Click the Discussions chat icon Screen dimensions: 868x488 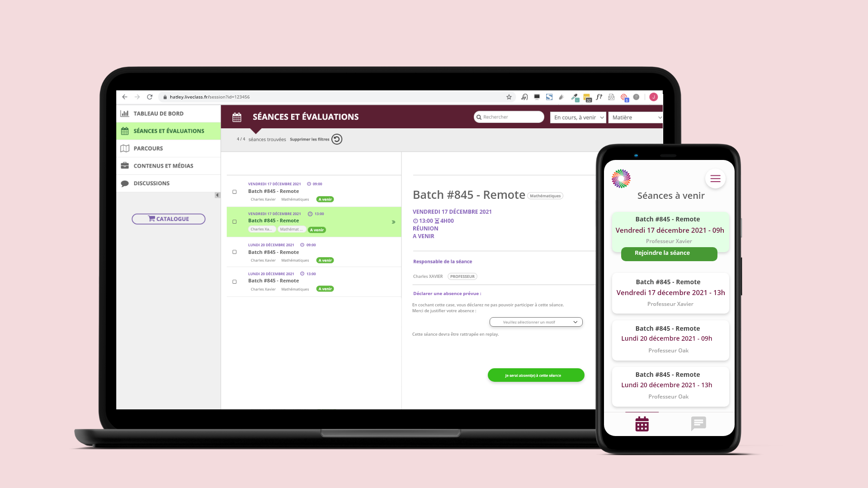[x=125, y=183]
